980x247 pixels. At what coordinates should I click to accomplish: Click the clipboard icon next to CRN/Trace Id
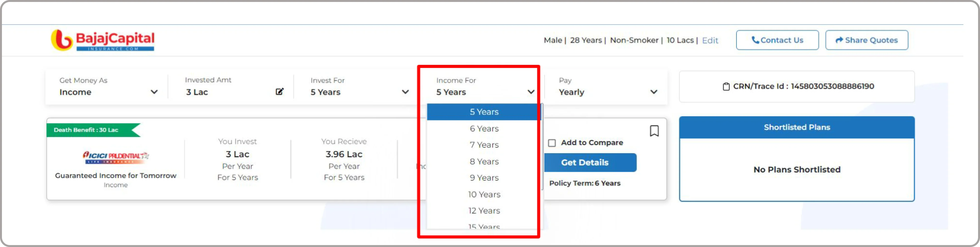point(726,87)
